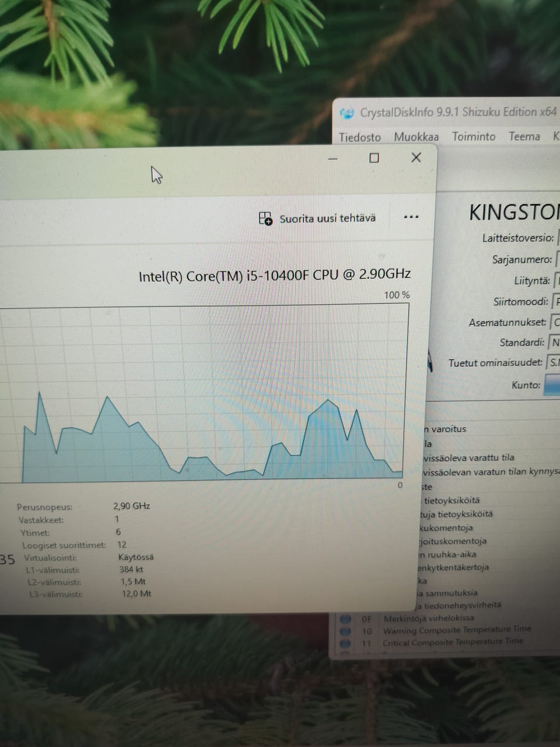Click blue status dot on row 0F
This screenshot has height=747, width=560.
click(x=345, y=619)
